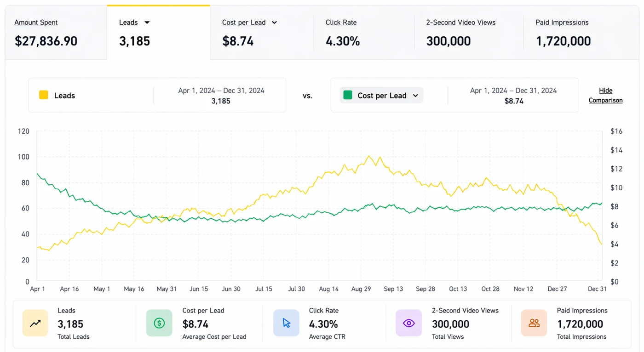Click the Total Views caption
Screen dimensions: 644x352
[448, 337]
